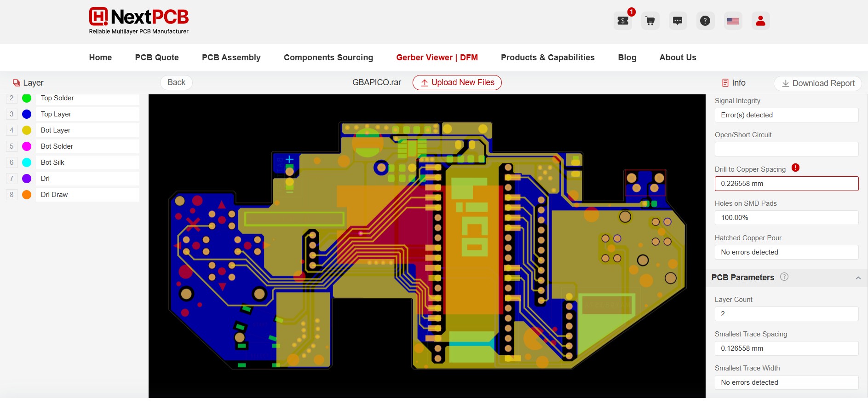
Task: Click the Smallest Trace Spacing value field
Action: (x=787, y=348)
